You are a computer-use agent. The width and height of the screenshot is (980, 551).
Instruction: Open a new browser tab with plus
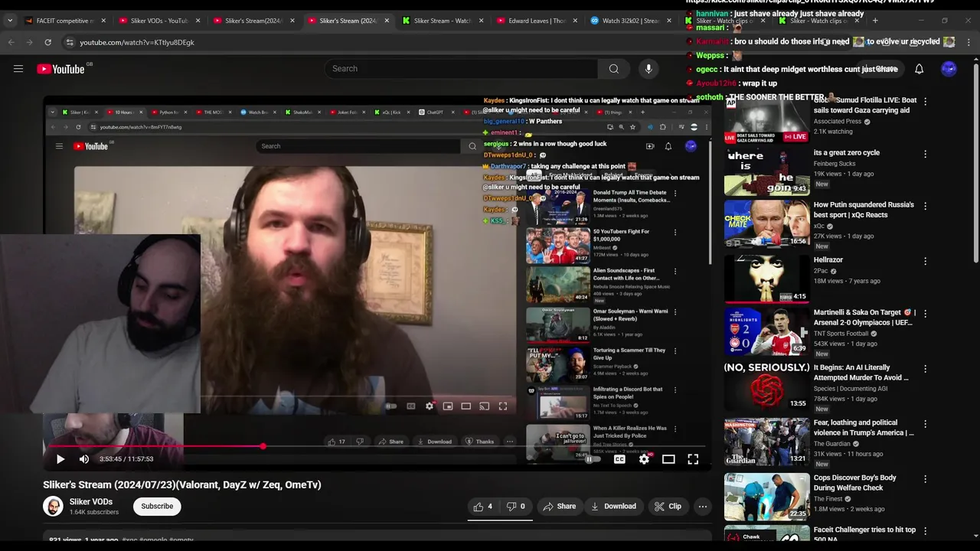[x=875, y=21]
